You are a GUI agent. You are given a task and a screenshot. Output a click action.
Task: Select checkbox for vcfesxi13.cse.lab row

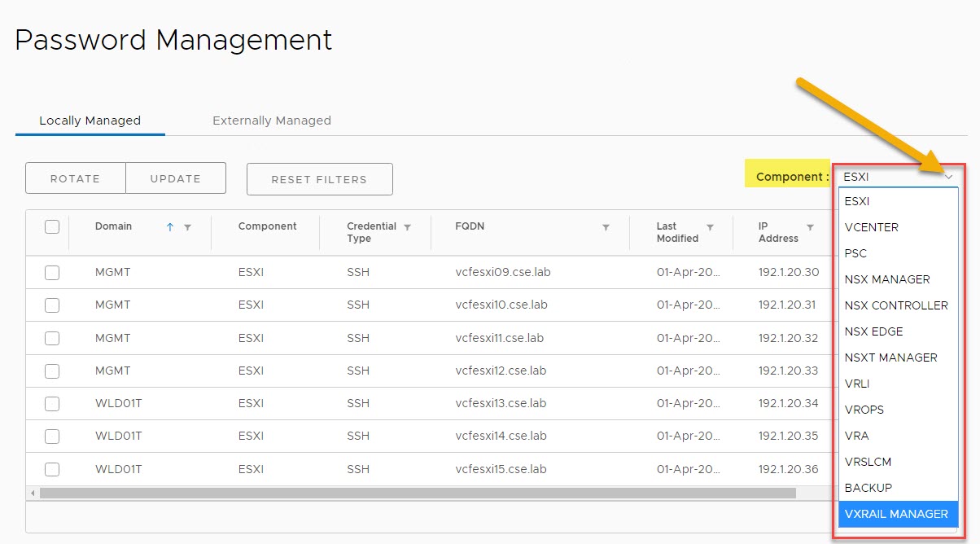point(52,404)
